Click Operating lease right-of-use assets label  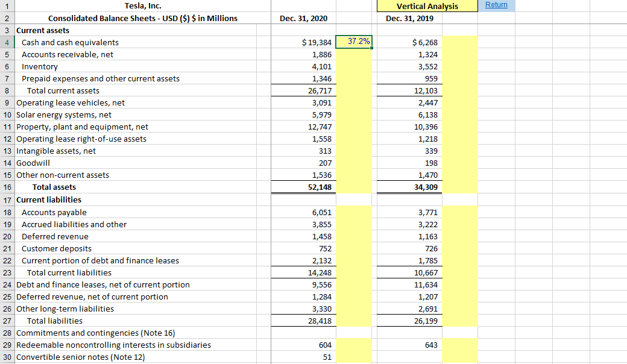point(81,139)
